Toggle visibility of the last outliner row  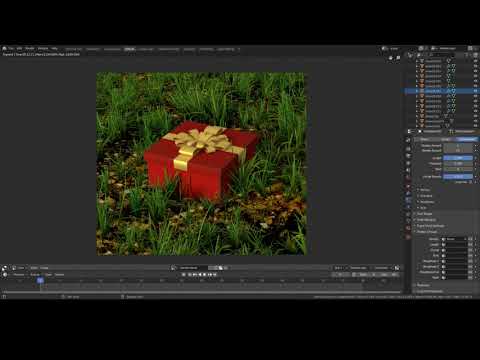pos(476,126)
